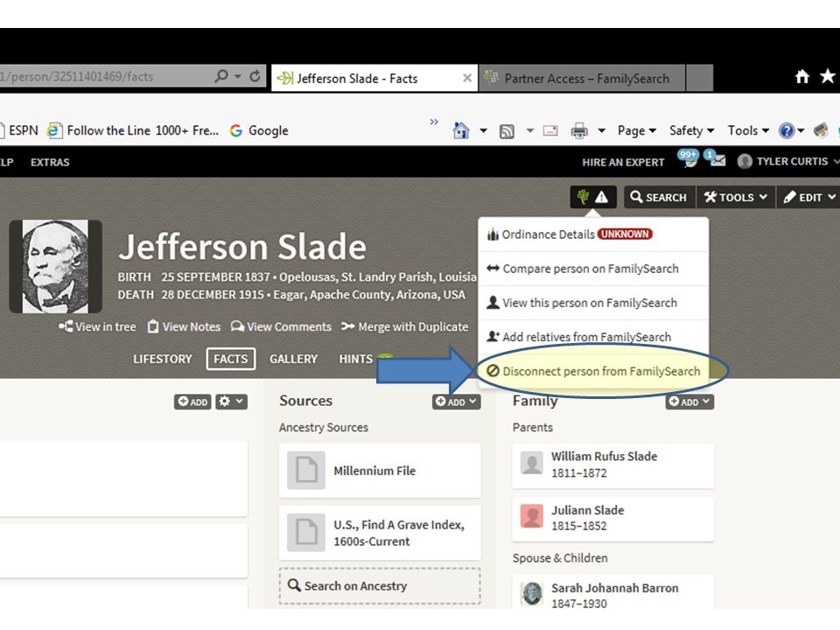Open the Ancestry TOOLS dropdown

(x=736, y=197)
